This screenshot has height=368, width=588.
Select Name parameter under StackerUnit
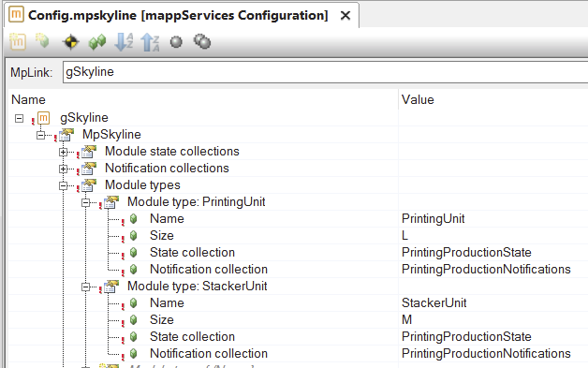[x=167, y=303]
